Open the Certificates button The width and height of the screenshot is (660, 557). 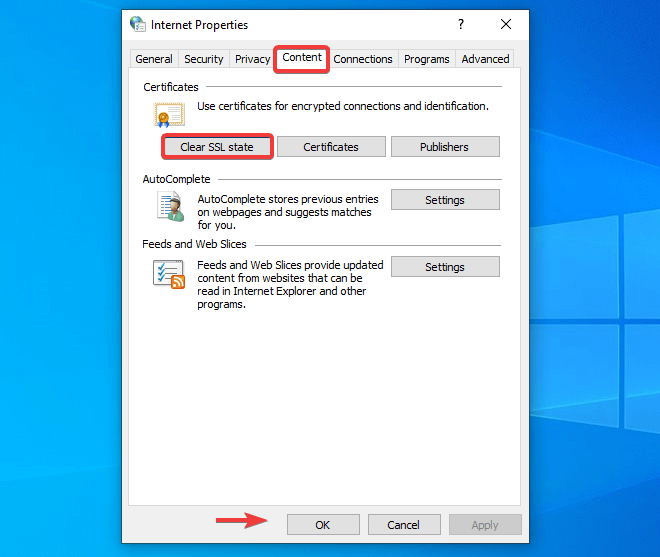pos(331,147)
